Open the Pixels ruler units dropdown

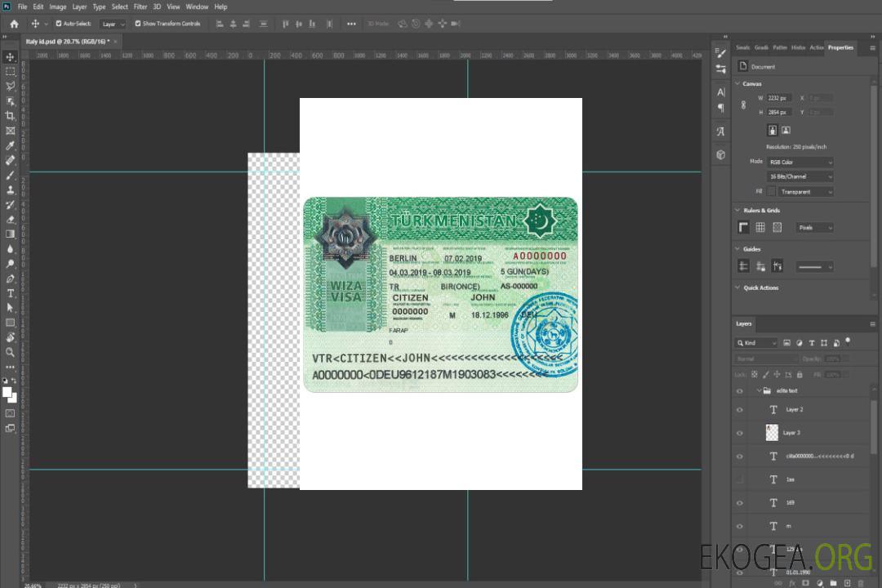pyautogui.click(x=814, y=228)
